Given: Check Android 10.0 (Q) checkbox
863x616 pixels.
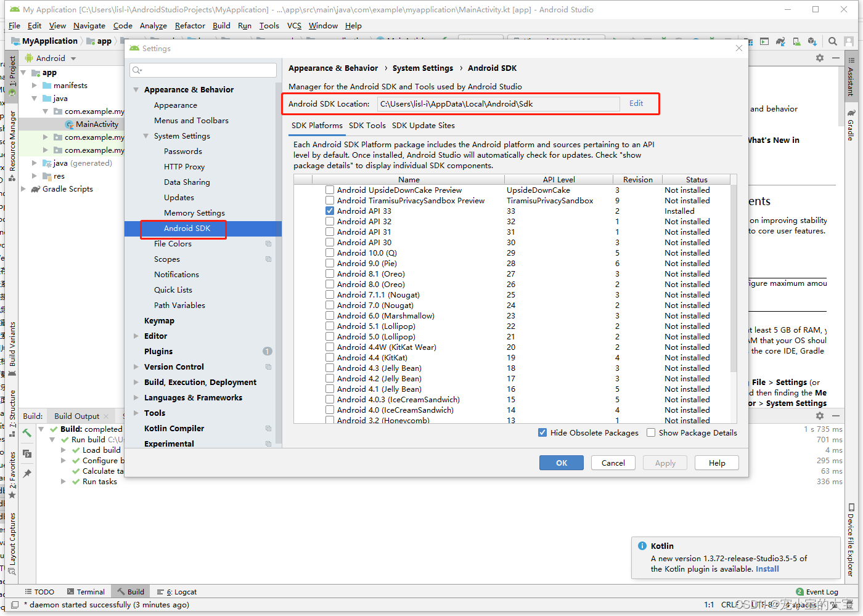Looking at the screenshot, I should tap(330, 253).
